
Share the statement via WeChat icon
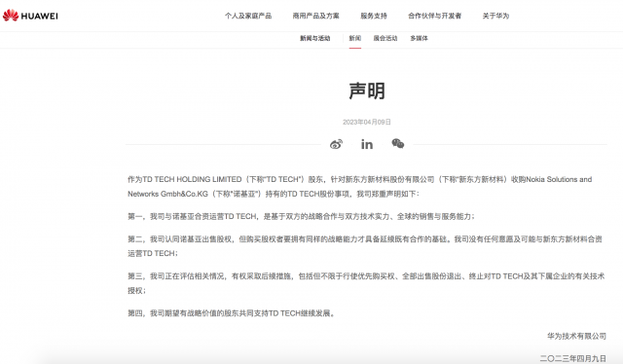(398, 143)
